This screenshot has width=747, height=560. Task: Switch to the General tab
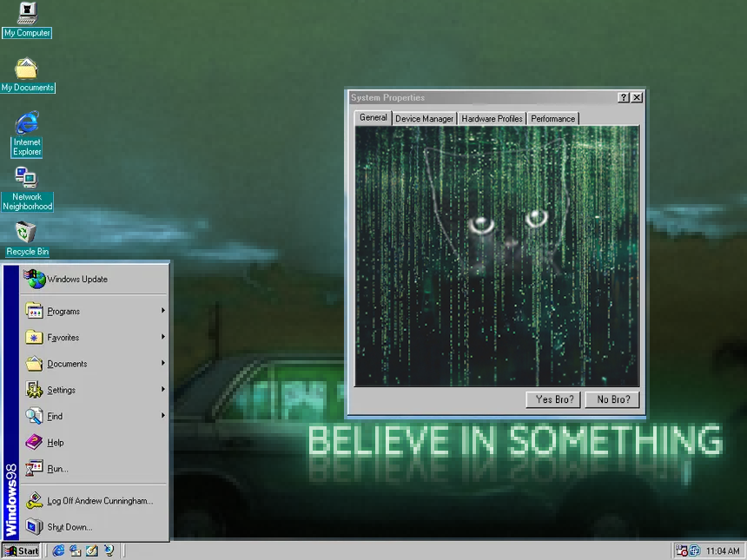(x=373, y=117)
